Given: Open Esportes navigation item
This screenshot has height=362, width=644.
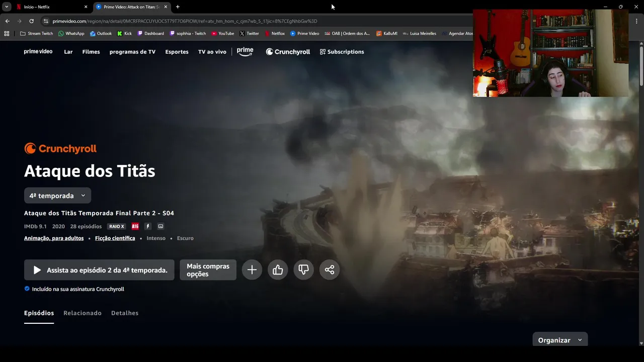Looking at the screenshot, I should [177, 52].
